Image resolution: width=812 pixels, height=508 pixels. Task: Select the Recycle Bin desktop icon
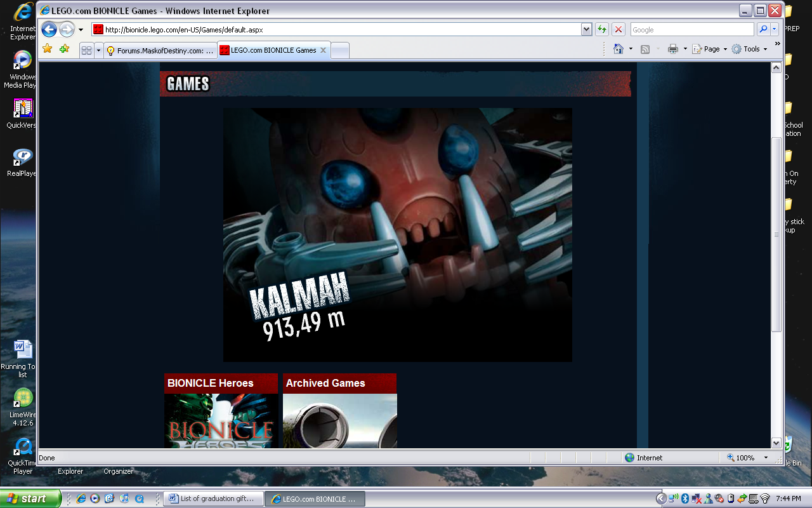(x=792, y=451)
